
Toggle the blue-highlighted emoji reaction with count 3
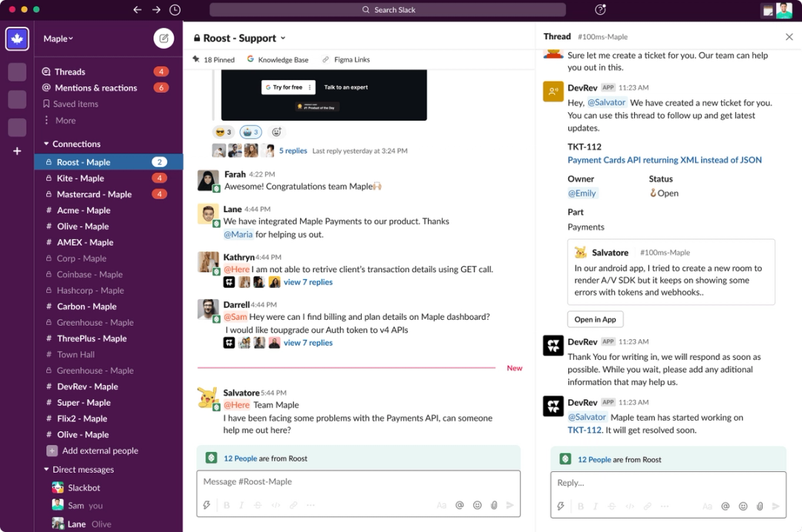pos(251,132)
